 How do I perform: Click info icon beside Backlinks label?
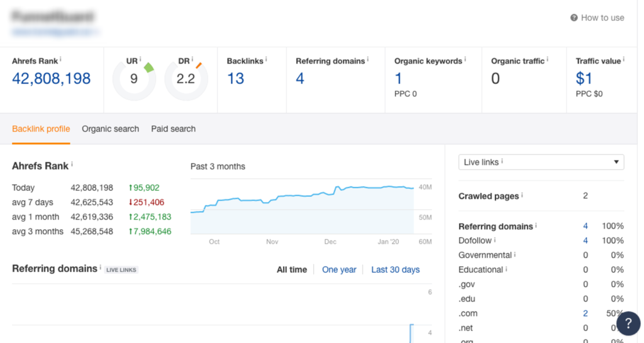pyautogui.click(x=266, y=60)
